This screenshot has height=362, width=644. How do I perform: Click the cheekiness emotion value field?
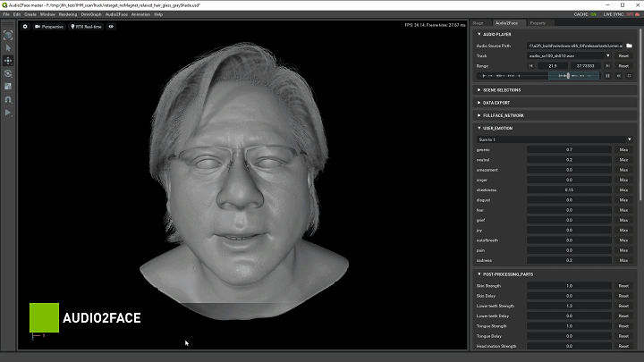569,189
